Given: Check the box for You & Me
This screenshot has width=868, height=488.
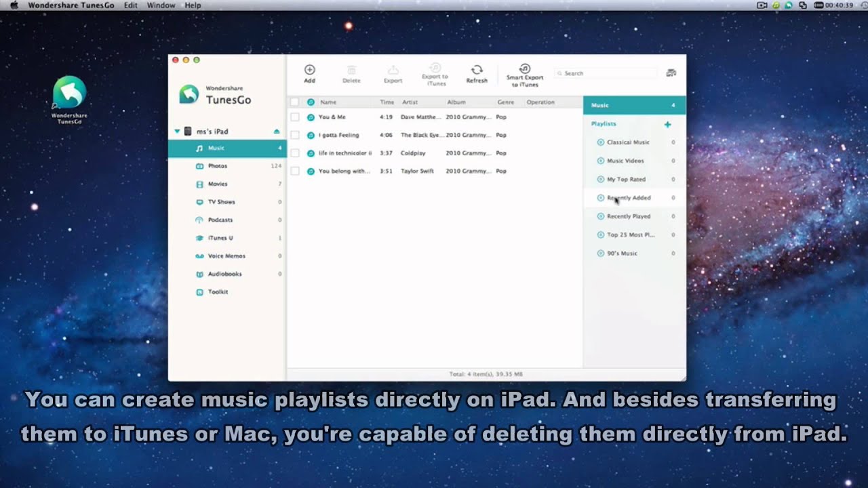Looking at the screenshot, I should coord(294,117).
